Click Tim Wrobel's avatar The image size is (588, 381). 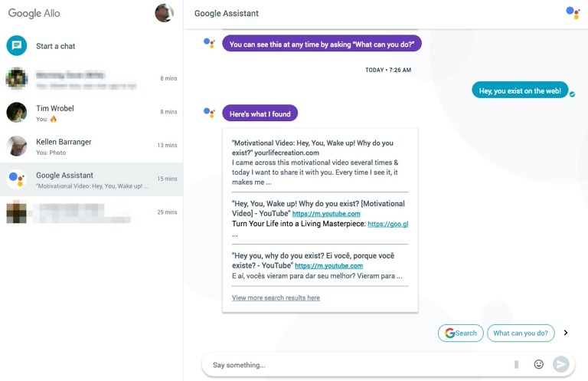17,113
